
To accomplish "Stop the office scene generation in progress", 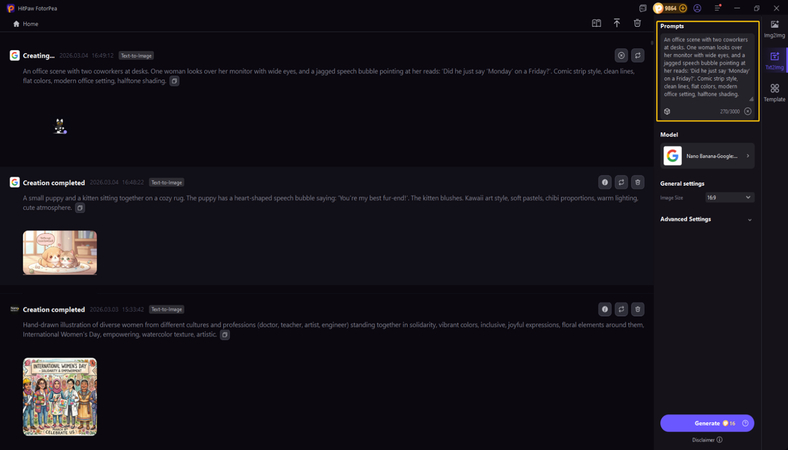I will pos(621,56).
